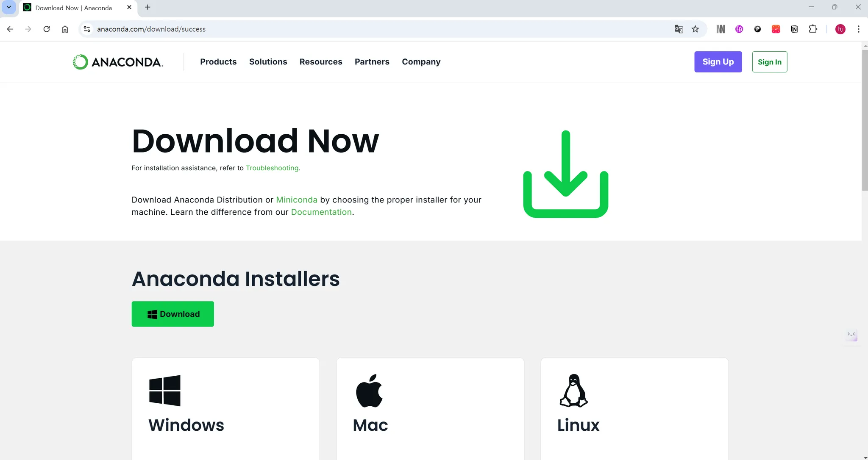Click the Google Translate icon in the address bar
The width and height of the screenshot is (868, 460).
[679, 29]
